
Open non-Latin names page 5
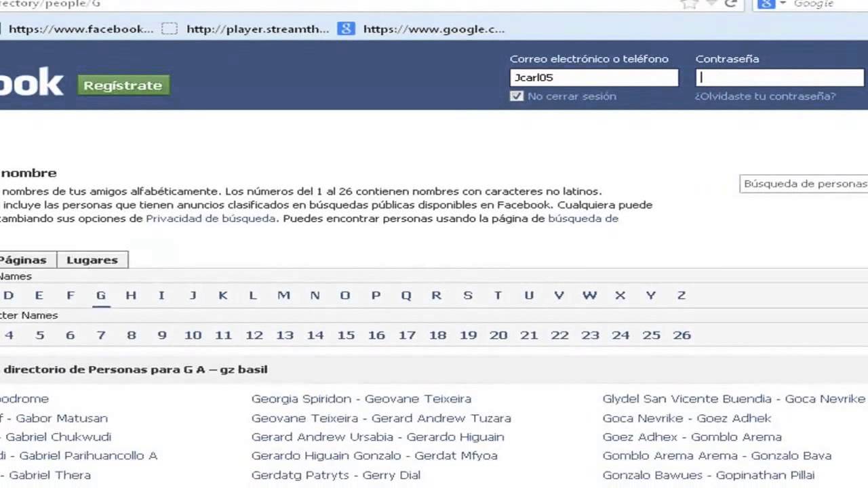[x=40, y=335]
